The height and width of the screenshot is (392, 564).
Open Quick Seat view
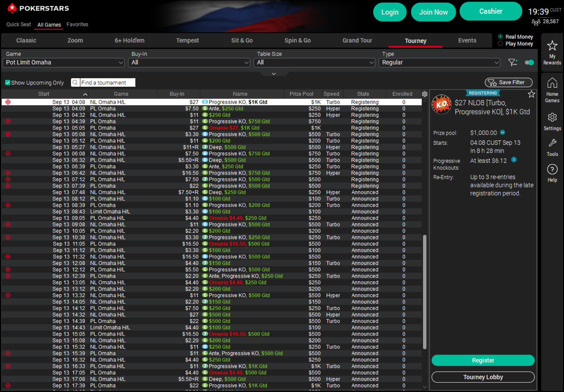click(x=19, y=24)
